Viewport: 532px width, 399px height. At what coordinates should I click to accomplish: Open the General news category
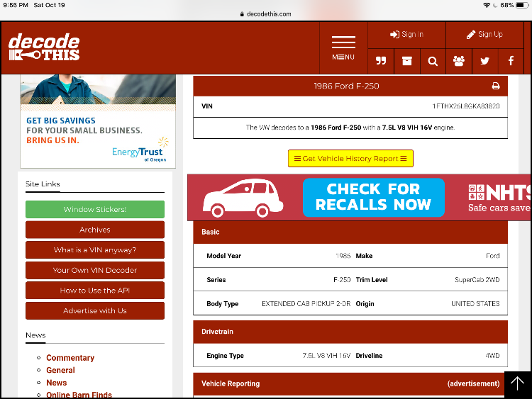coord(60,370)
